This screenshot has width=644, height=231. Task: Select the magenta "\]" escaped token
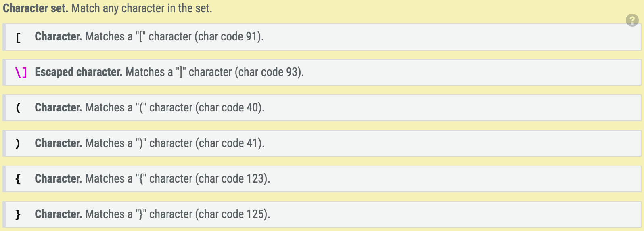(21, 72)
